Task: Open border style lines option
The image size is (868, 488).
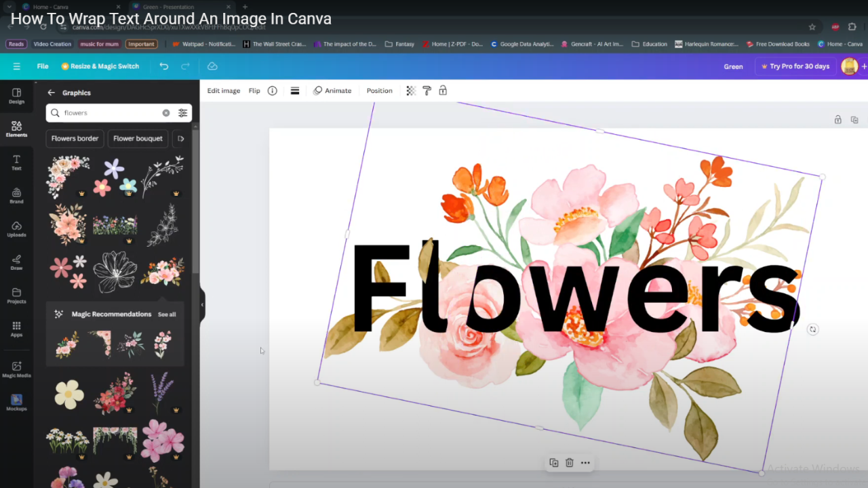Action: (295, 91)
